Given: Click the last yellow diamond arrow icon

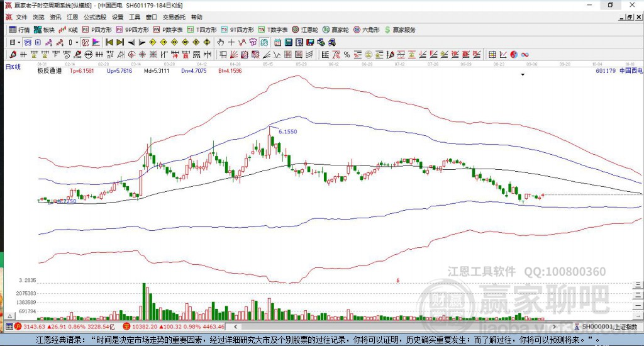Looking at the screenshot, I should tap(207, 42).
